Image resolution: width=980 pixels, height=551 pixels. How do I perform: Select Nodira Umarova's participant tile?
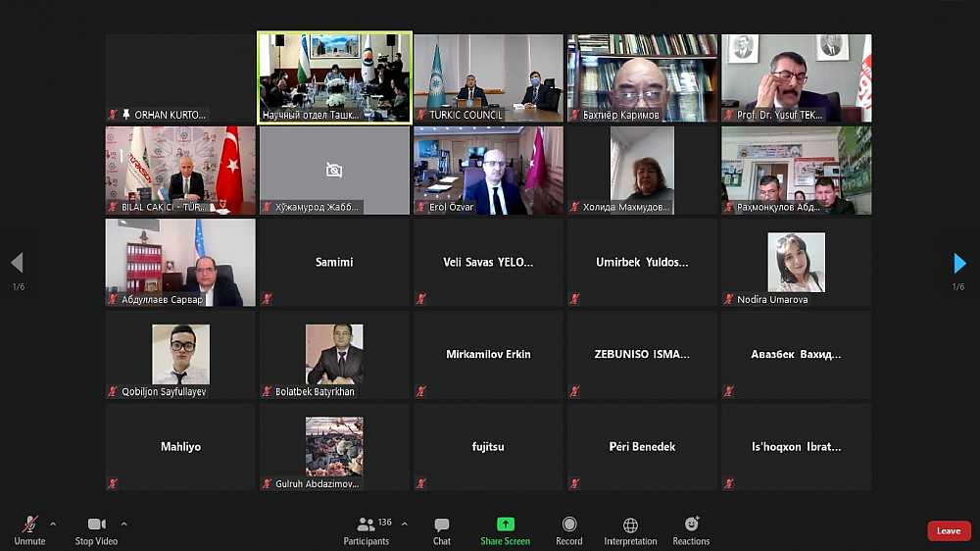click(x=796, y=263)
